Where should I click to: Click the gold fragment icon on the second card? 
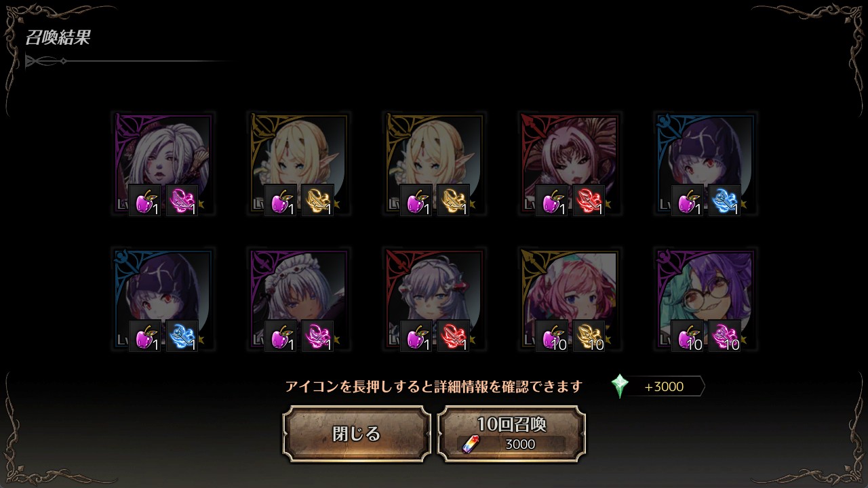tap(317, 201)
